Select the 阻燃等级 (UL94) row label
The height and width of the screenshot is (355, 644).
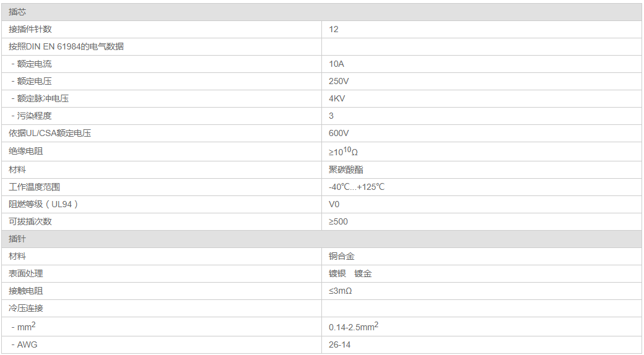[x=44, y=204]
